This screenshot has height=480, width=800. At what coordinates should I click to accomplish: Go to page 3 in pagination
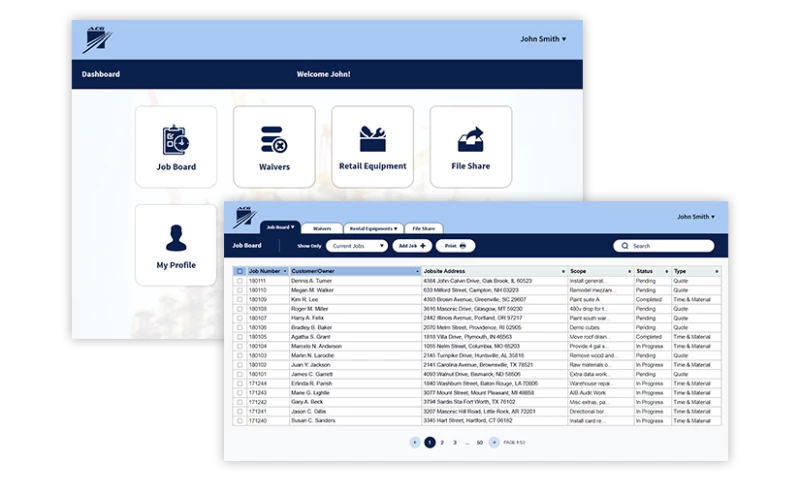coord(455,443)
